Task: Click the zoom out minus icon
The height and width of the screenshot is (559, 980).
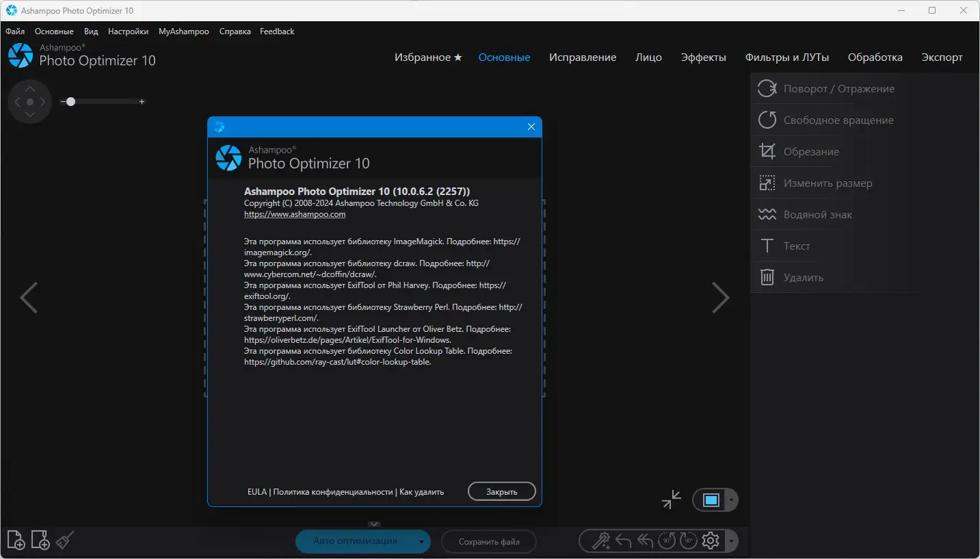Action: [x=63, y=101]
